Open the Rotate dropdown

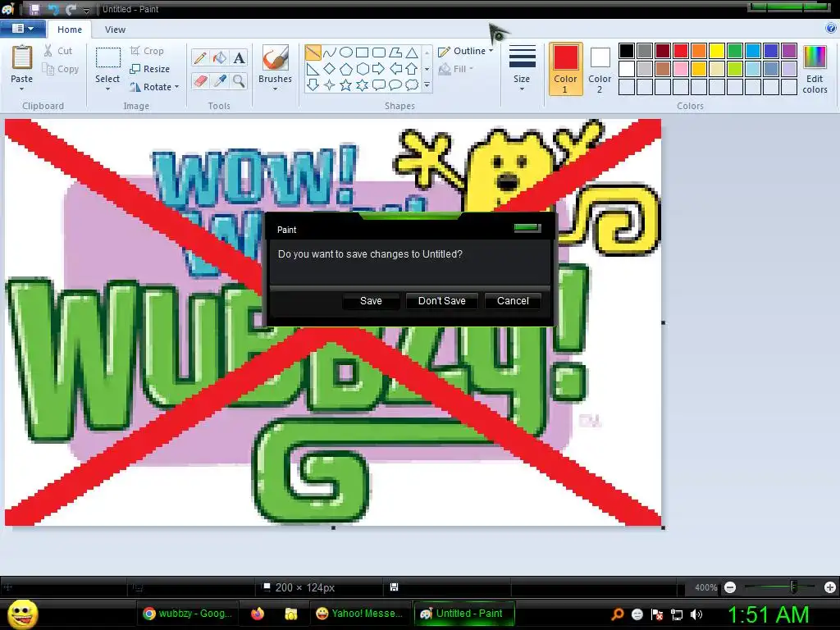pos(154,87)
